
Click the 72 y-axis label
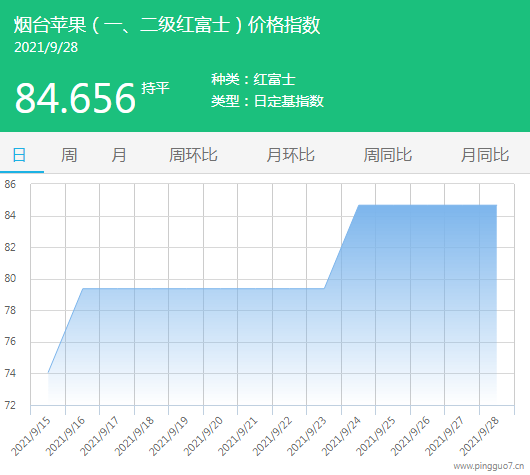10,405
